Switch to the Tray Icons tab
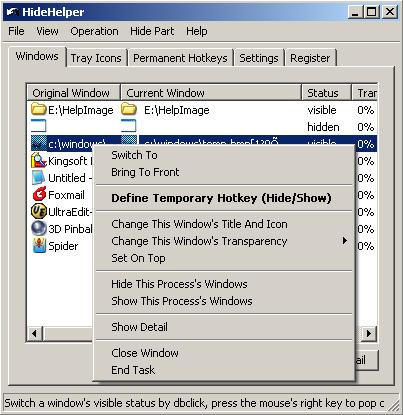The height and width of the screenshot is (415, 403). [x=96, y=58]
